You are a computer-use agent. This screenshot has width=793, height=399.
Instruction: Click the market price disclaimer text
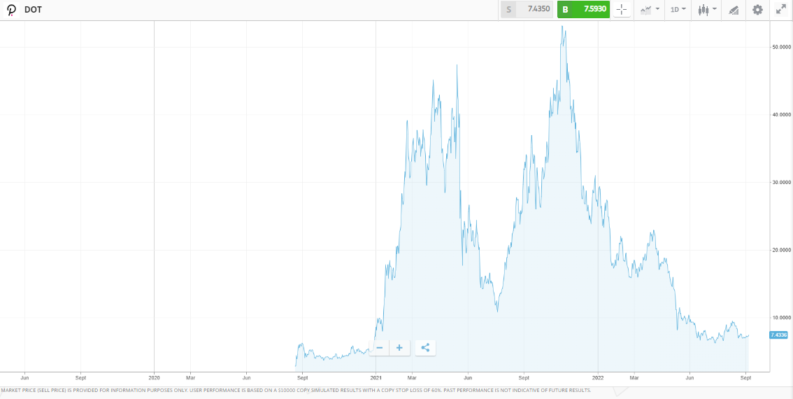click(x=296, y=390)
